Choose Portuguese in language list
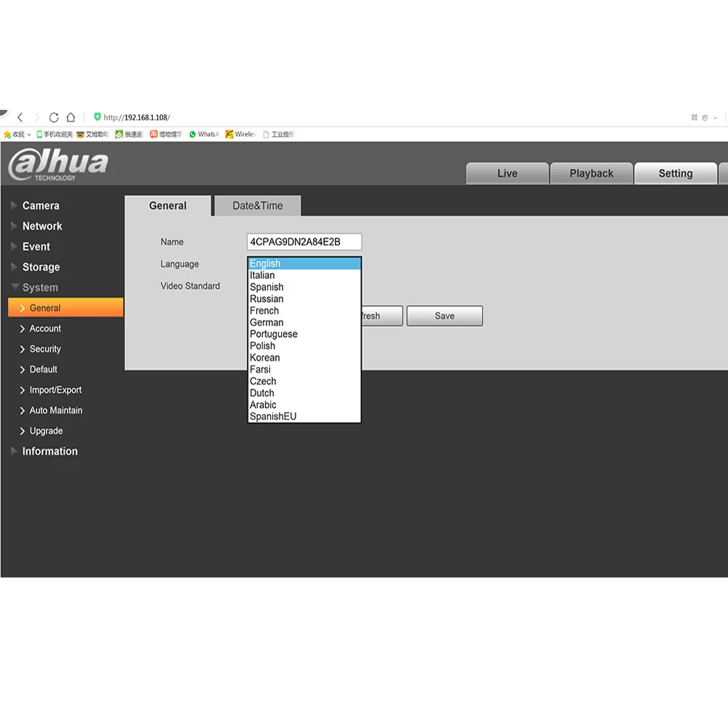 pyautogui.click(x=304, y=334)
